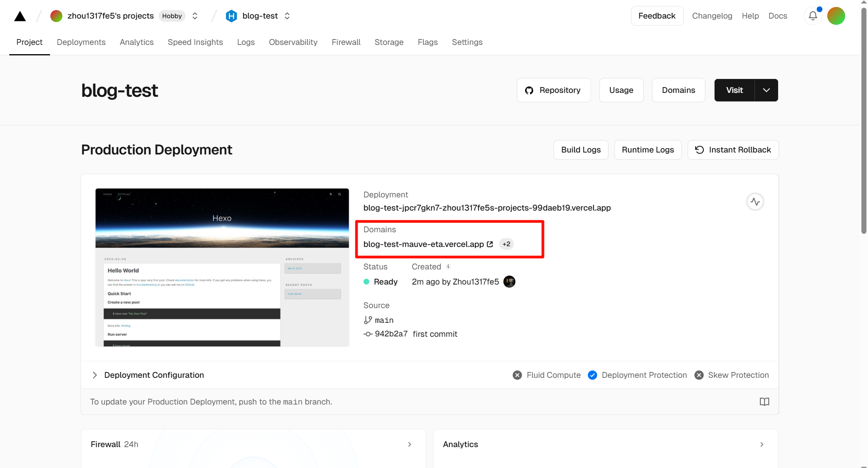This screenshot has height=468, width=868.
Task: Switch to the Flags tab
Action: 428,42
